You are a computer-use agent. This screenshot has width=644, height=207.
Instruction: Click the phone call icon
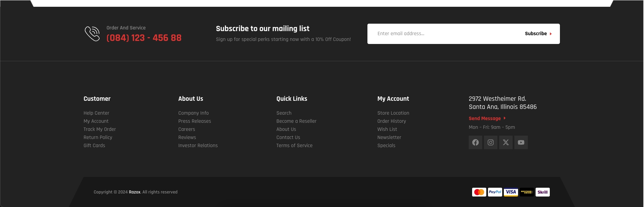[92, 34]
